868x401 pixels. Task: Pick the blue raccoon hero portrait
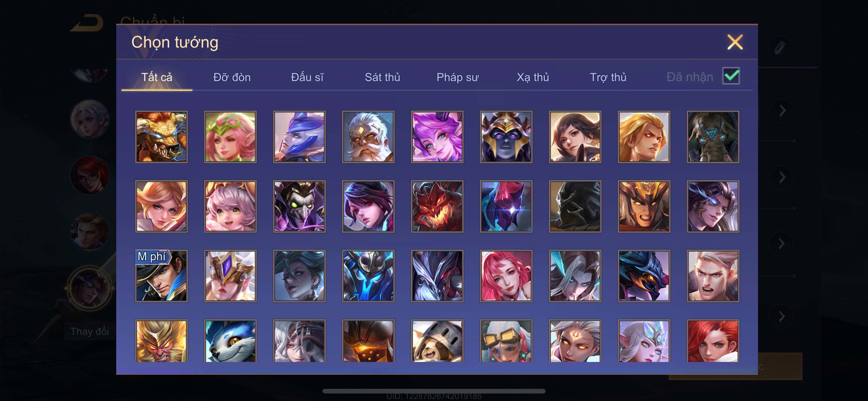click(231, 341)
